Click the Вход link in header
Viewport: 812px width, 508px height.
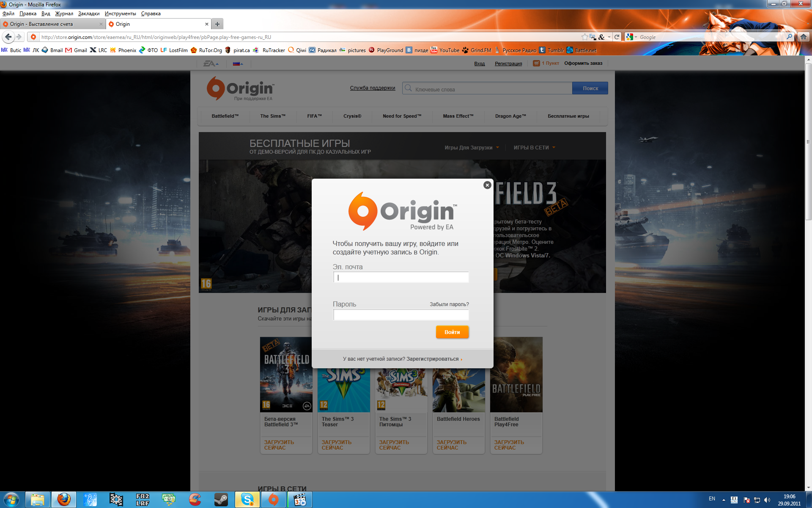click(479, 63)
